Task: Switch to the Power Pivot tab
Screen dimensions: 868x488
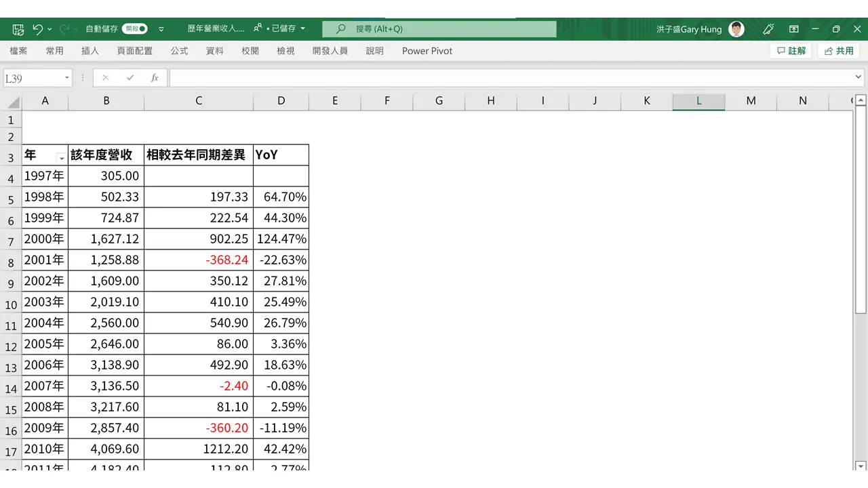Action: point(427,51)
